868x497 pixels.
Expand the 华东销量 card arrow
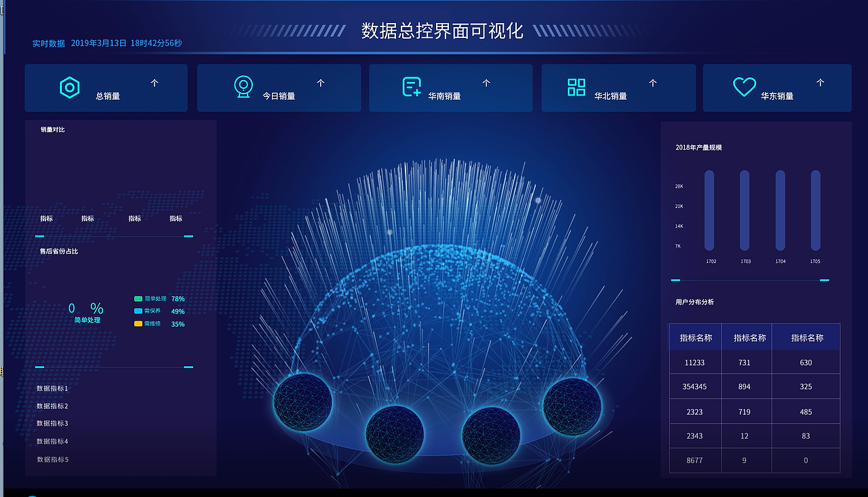(818, 83)
